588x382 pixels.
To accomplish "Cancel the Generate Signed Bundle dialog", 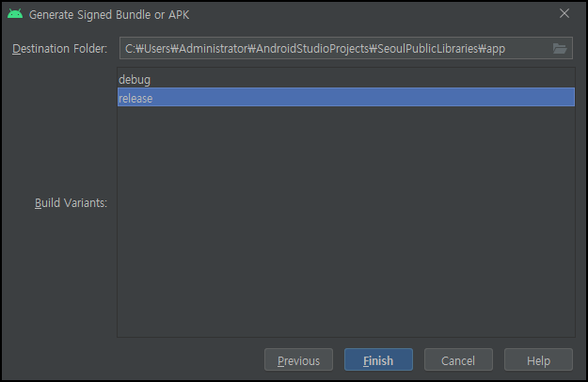I will 458,359.
